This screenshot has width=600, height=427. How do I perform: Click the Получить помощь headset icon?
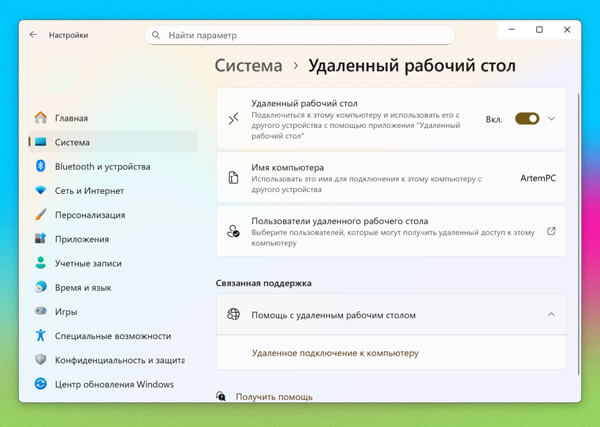point(221,396)
